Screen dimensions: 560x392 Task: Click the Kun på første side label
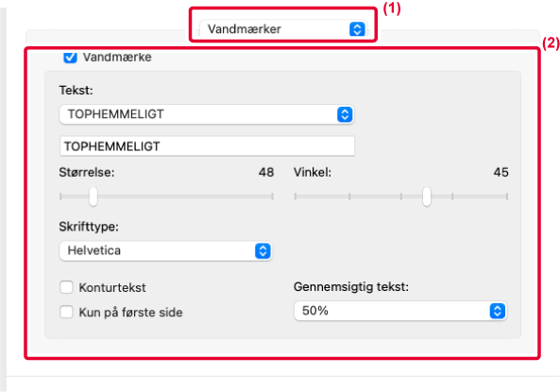click(130, 313)
